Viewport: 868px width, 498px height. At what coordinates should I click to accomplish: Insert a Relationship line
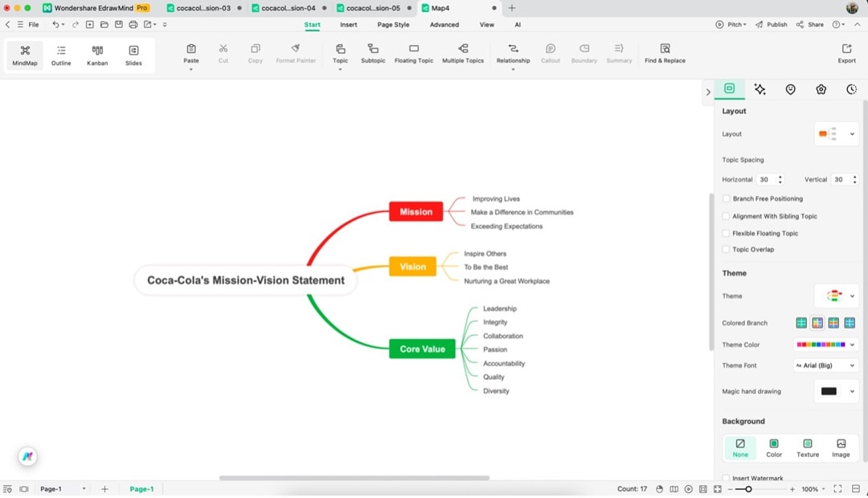(513, 54)
